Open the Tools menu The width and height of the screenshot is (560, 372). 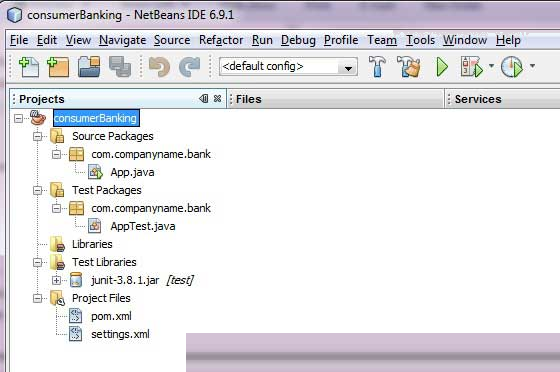coord(420,40)
